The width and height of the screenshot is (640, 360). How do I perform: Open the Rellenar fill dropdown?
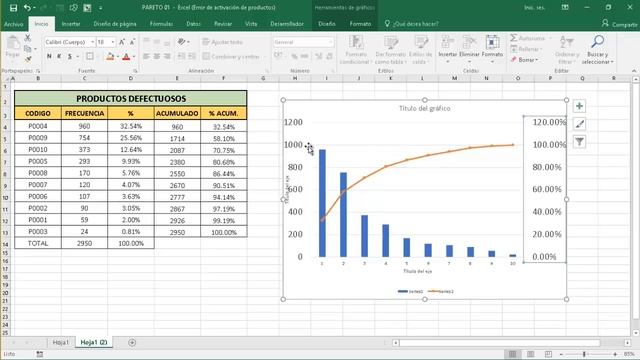pos(527,49)
